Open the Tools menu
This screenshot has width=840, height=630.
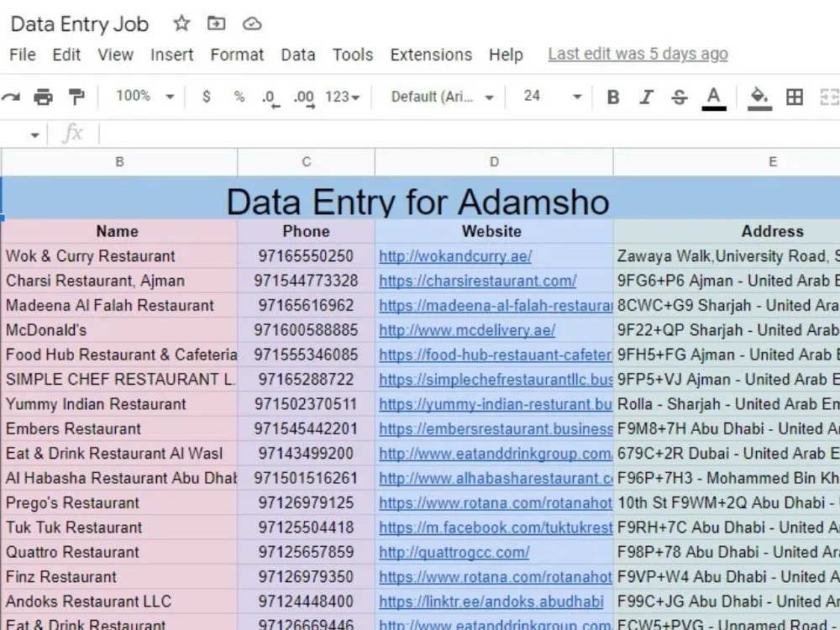[353, 55]
